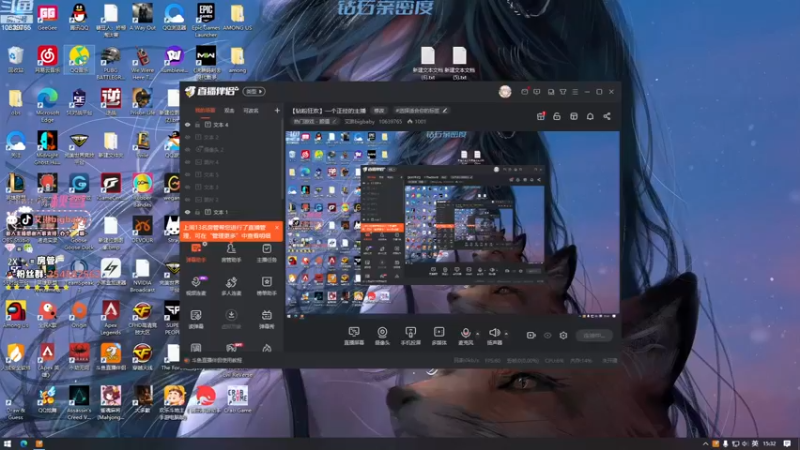The width and height of the screenshot is (800, 450).
Task: Toggle visibility of the 图片 4 source
Action: coord(187,162)
